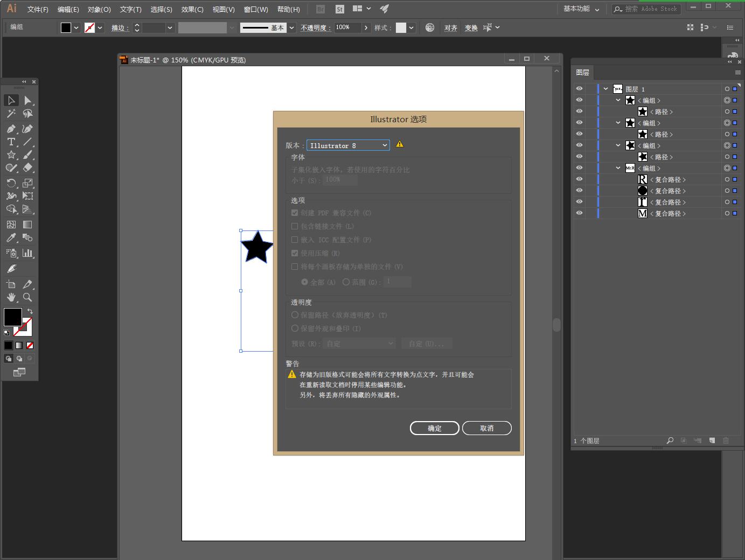The height and width of the screenshot is (560, 745).
Task: Click the 变换 transform link
Action: coord(471,28)
